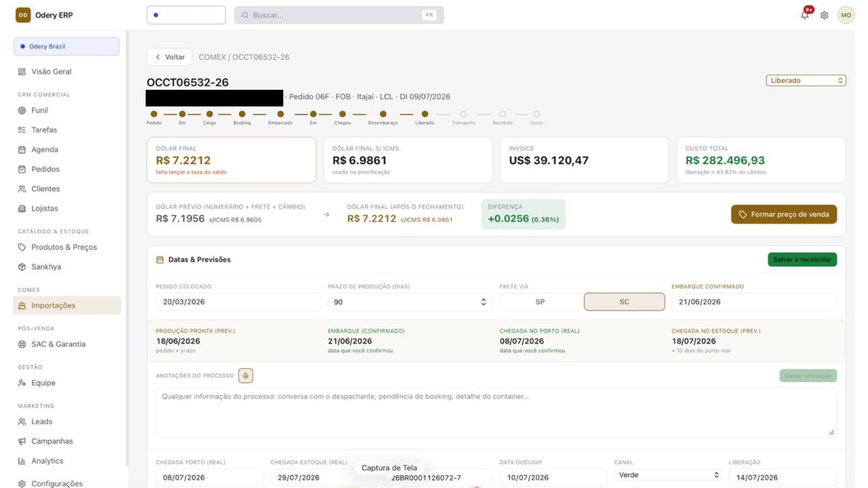868x488 pixels.
Task: Open Funil in CRM Comercial
Action: 66,110
